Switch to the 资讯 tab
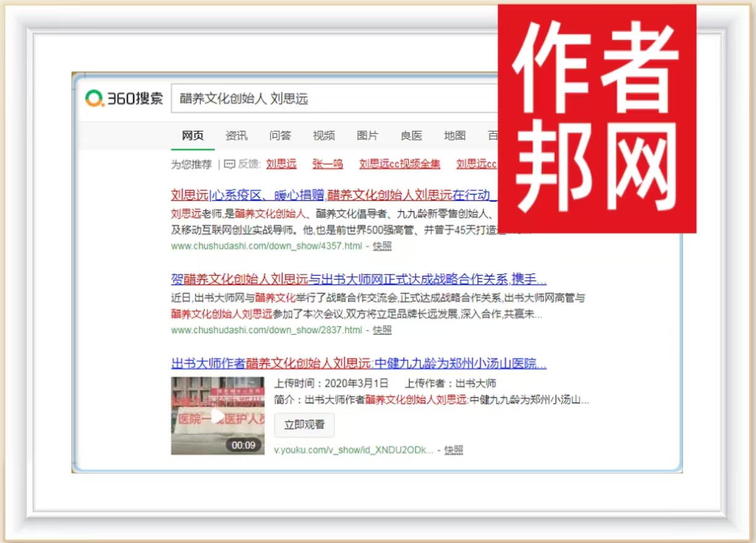 (237, 136)
